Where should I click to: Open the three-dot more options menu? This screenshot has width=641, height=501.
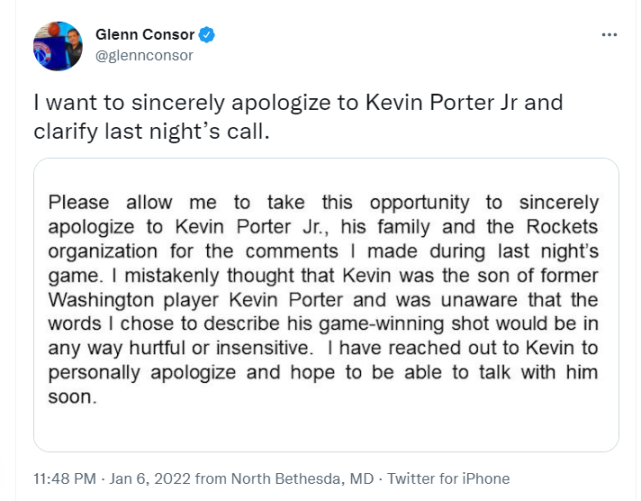point(608,35)
